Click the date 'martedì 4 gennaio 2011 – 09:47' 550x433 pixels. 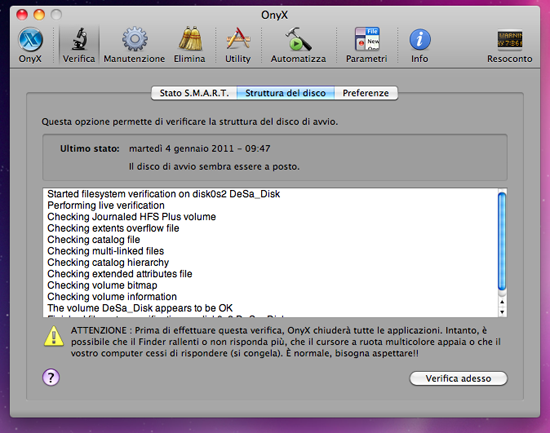tap(200, 149)
